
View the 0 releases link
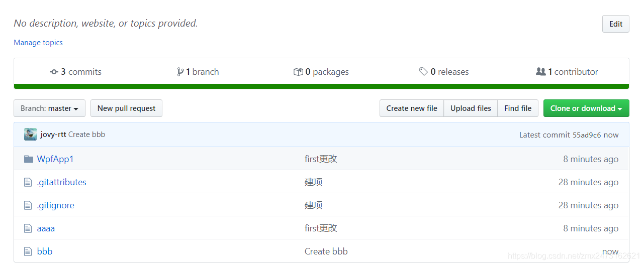444,72
